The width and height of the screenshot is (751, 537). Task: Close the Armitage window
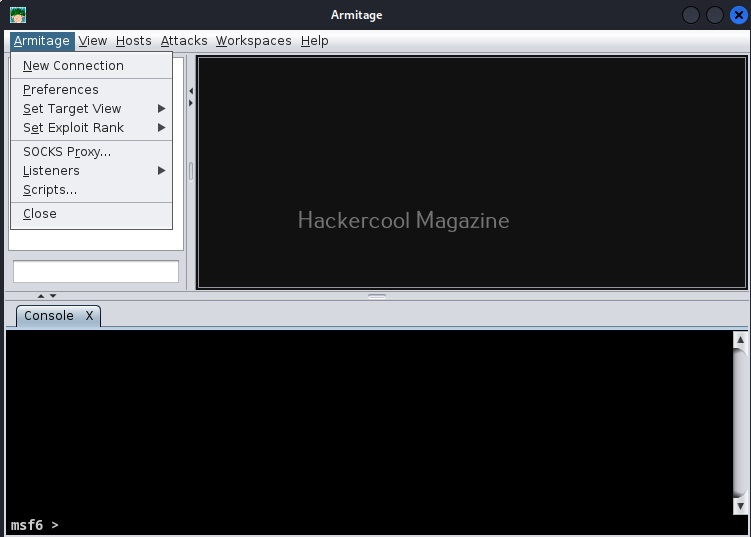coord(739,15)
